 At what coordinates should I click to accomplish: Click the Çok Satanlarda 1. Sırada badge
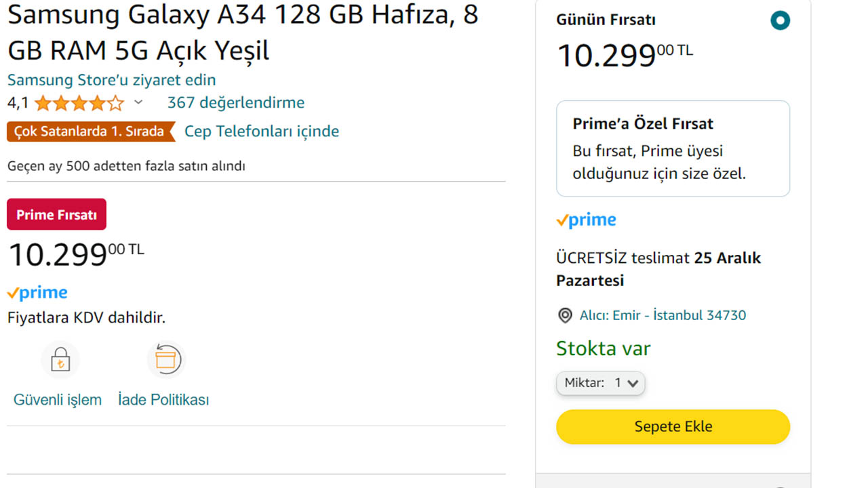pos(89,131)
